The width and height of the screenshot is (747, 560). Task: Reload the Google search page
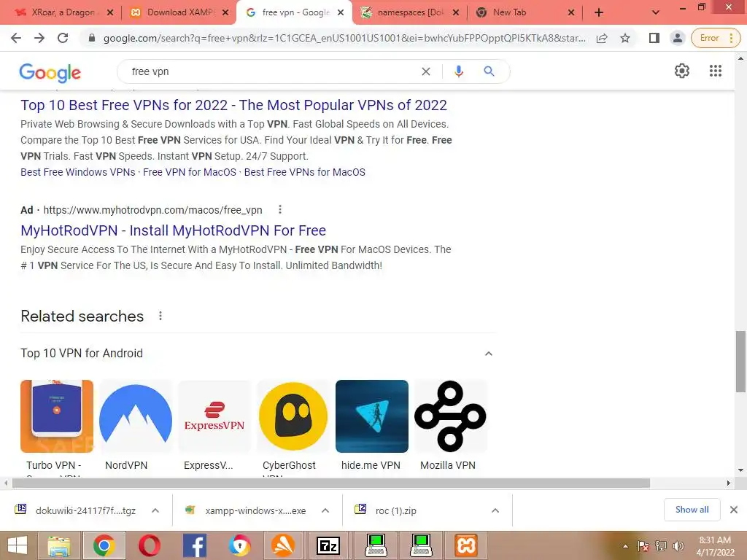click(63, 38)
